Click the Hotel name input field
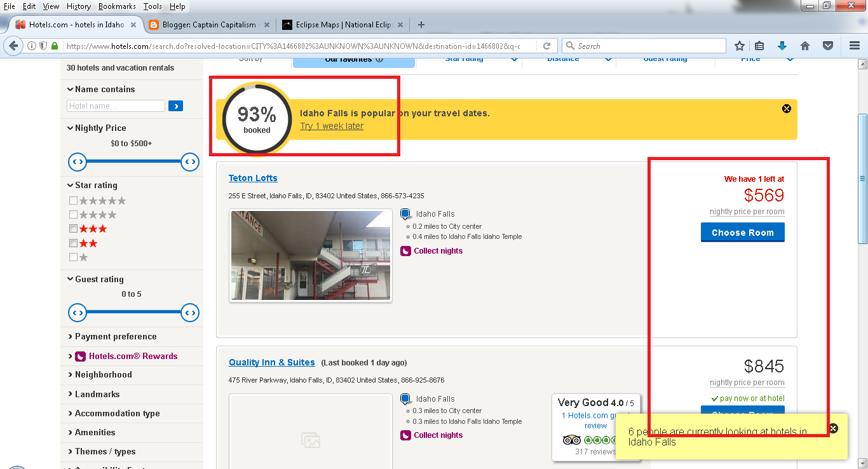The height and width of the screenshot is (469, 868). 116,106
